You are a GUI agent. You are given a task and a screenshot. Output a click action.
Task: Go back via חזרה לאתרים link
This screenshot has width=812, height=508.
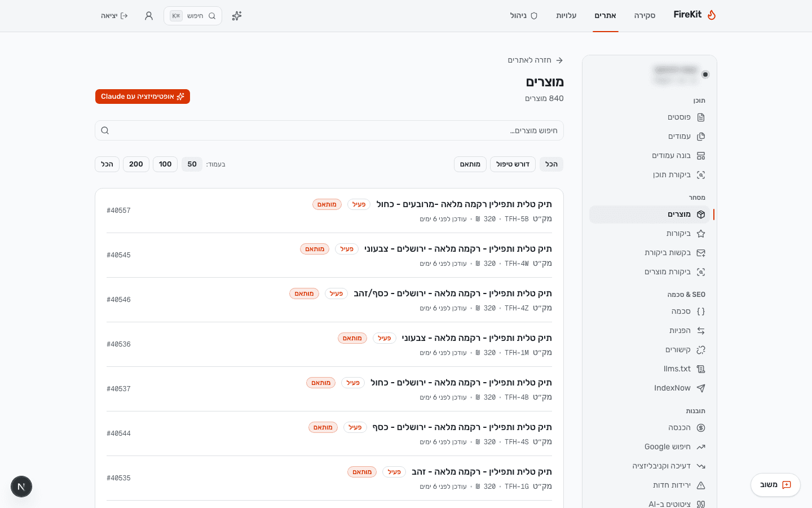[535, 60]
